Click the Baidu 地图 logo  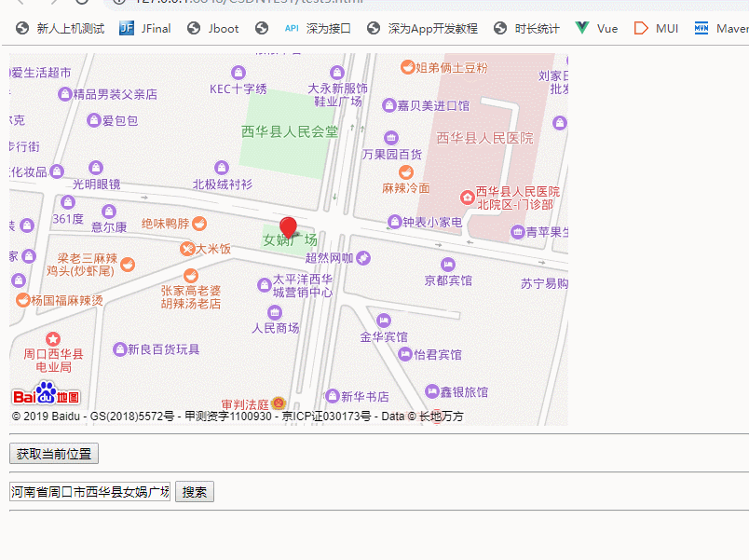point(46,394)
